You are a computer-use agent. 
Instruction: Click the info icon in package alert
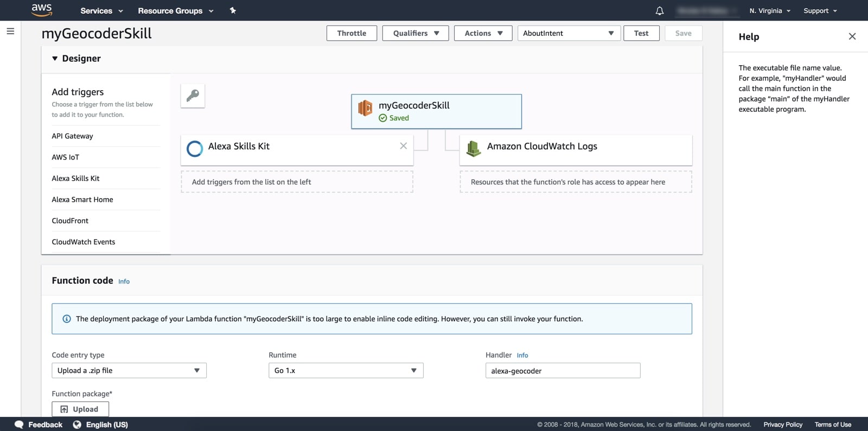point(67,319)
